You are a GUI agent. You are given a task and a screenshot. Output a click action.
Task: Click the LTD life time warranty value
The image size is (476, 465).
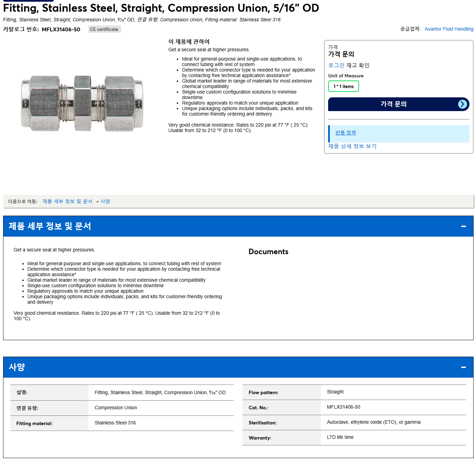coord(340,437)
